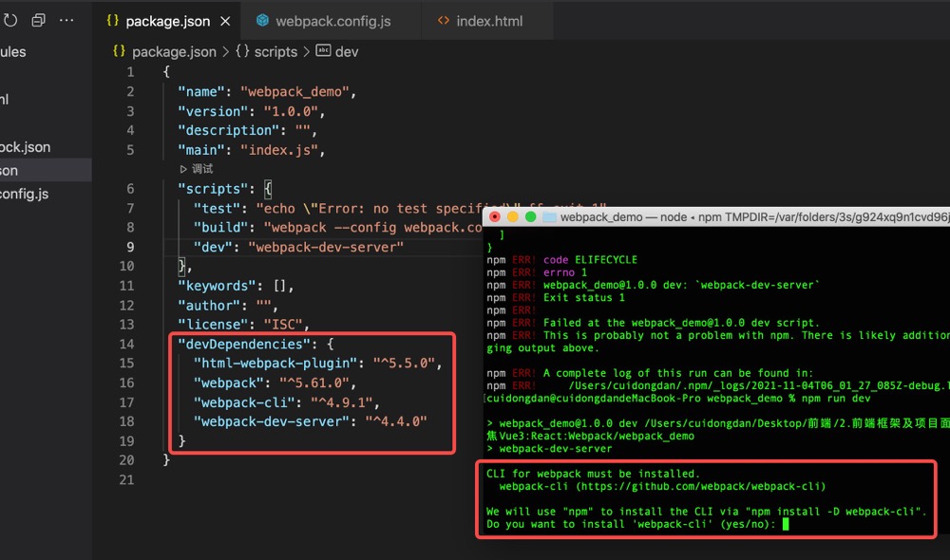The height and width of the screenshot is (560, 950).
Task: Click the terminal yes/no prompt cursor
Action: click(x=786, y=524)
